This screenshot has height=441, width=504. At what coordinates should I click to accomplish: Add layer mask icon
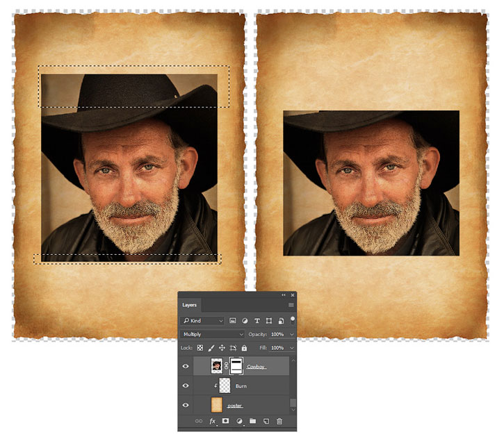(226, 421)
